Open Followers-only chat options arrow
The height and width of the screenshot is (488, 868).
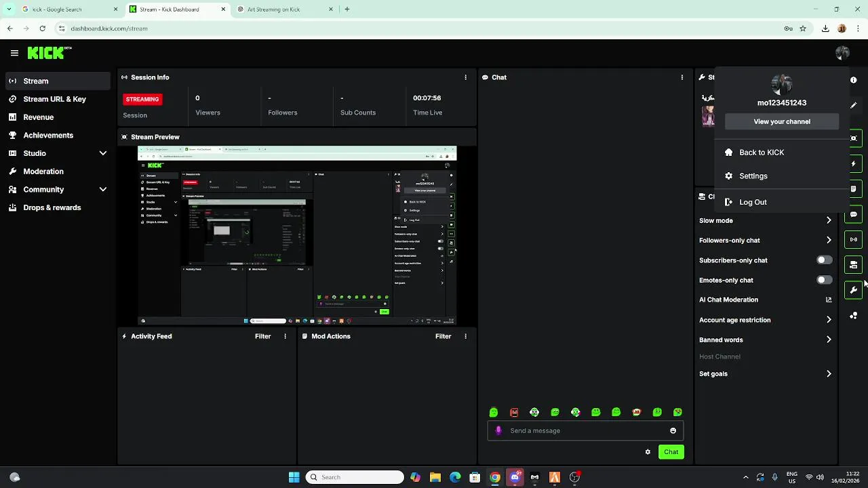[x=829, y=240]
